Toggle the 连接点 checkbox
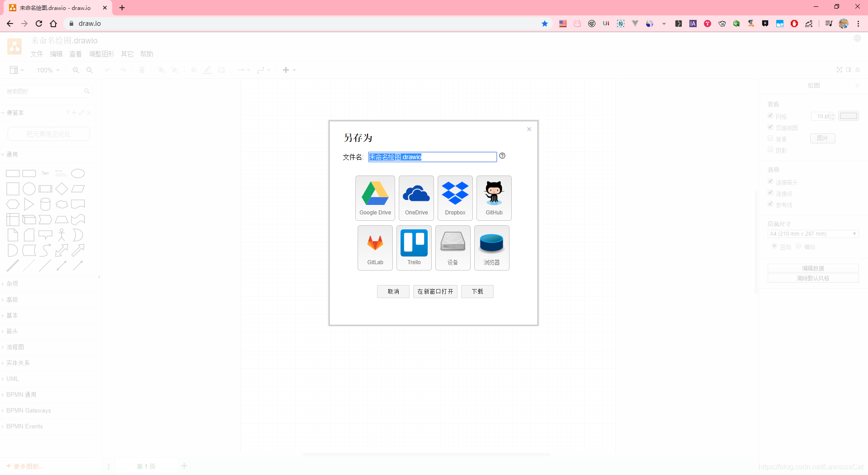 pyautogui.click(x=770, y=193)
